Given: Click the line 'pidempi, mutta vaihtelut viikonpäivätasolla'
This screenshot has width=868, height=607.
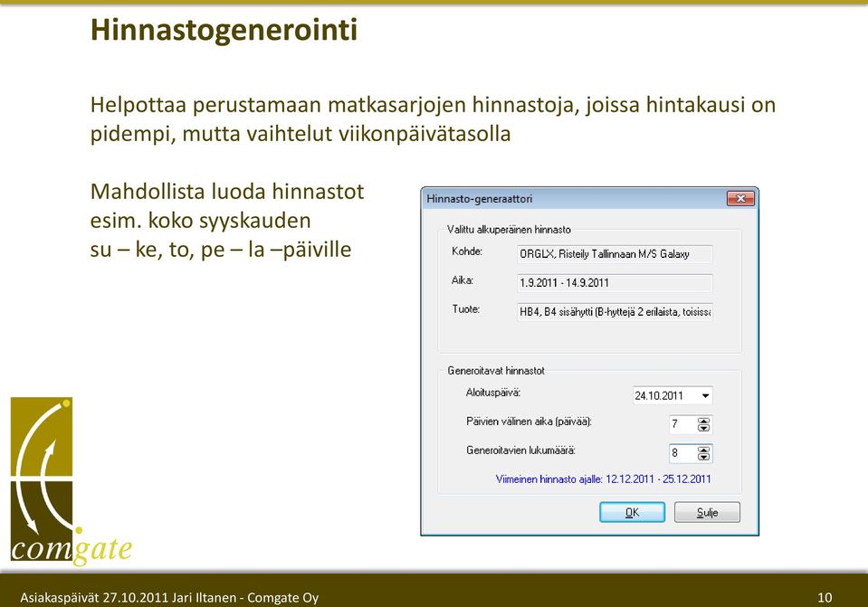Looking at the screenshot, I should coord(300,133).
